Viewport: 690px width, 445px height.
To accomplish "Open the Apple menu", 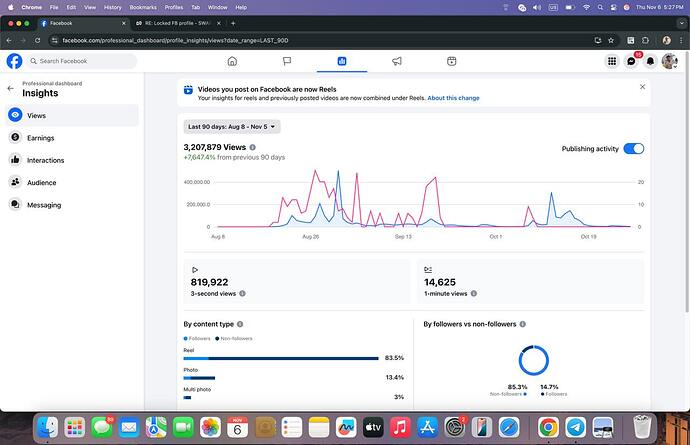I will click(x=11, y=7).
